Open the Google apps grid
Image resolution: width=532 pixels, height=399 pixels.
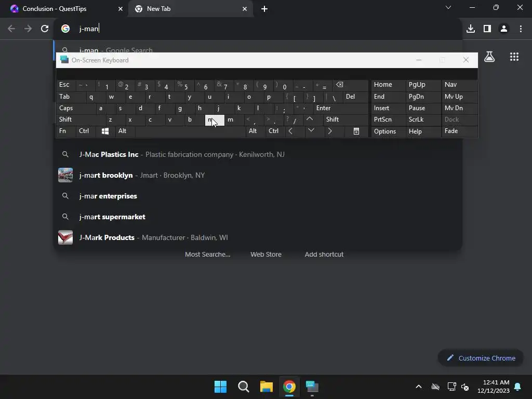(x=514, y=57)
